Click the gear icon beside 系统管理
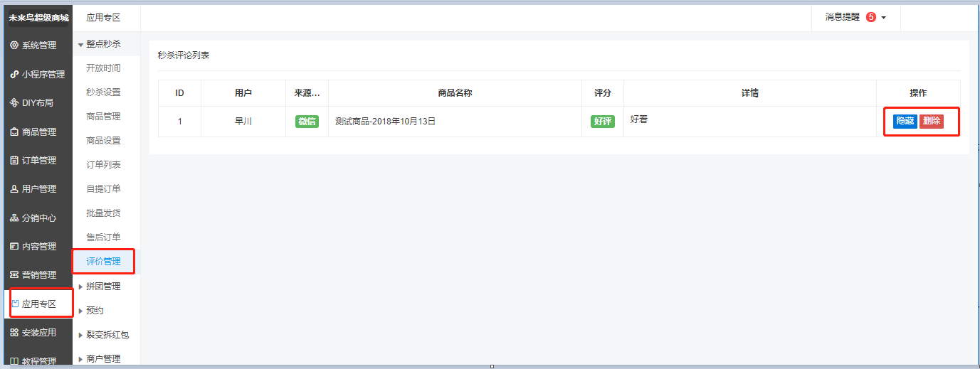Image resolution: width=980 pixels, height=369 pixels. [14, 46]
